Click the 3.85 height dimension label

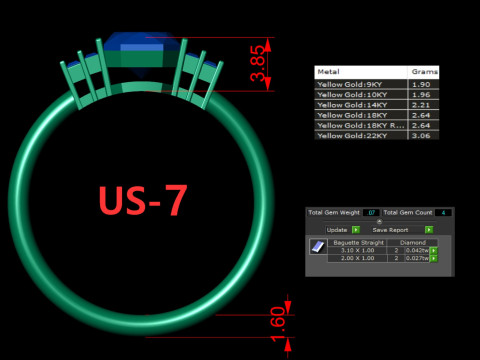pos(258,64)
